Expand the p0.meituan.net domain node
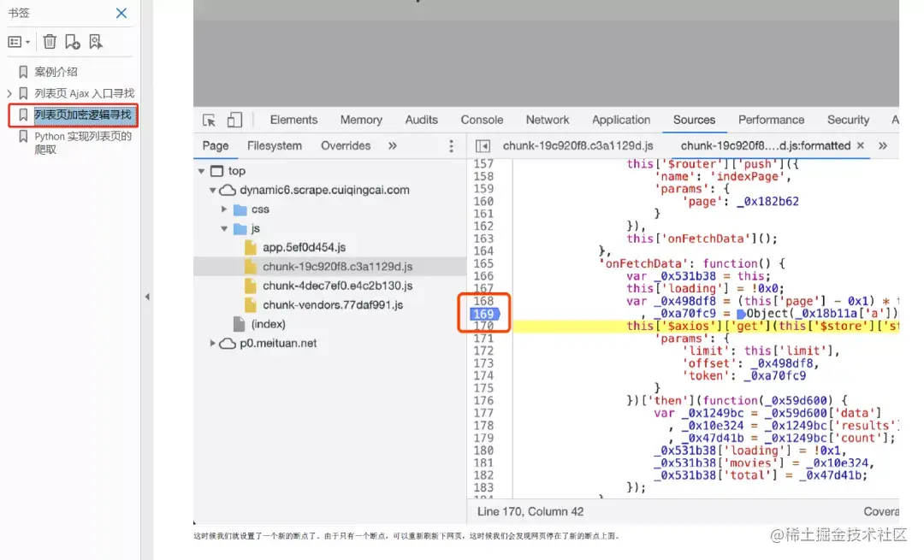 [x=213, y=343]
